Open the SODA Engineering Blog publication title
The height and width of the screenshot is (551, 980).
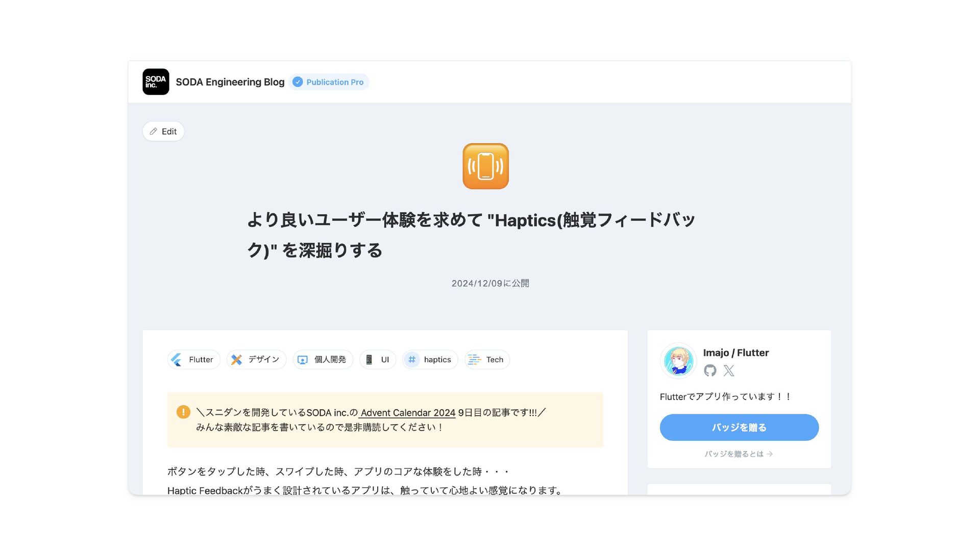click(x=230, y=82)
